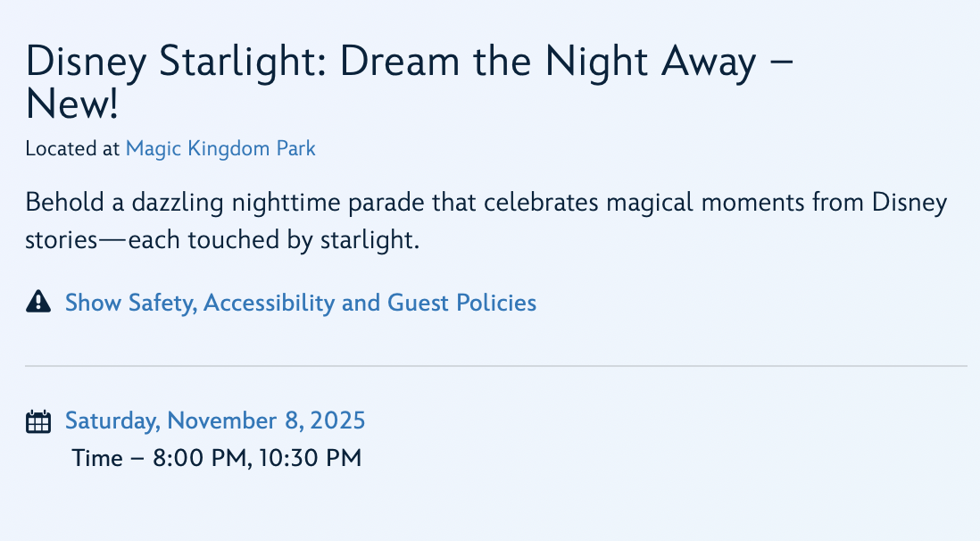This screenshot has height=541, width=980.
Task: Click the "New!" text in the title
Action: [71, 105]
